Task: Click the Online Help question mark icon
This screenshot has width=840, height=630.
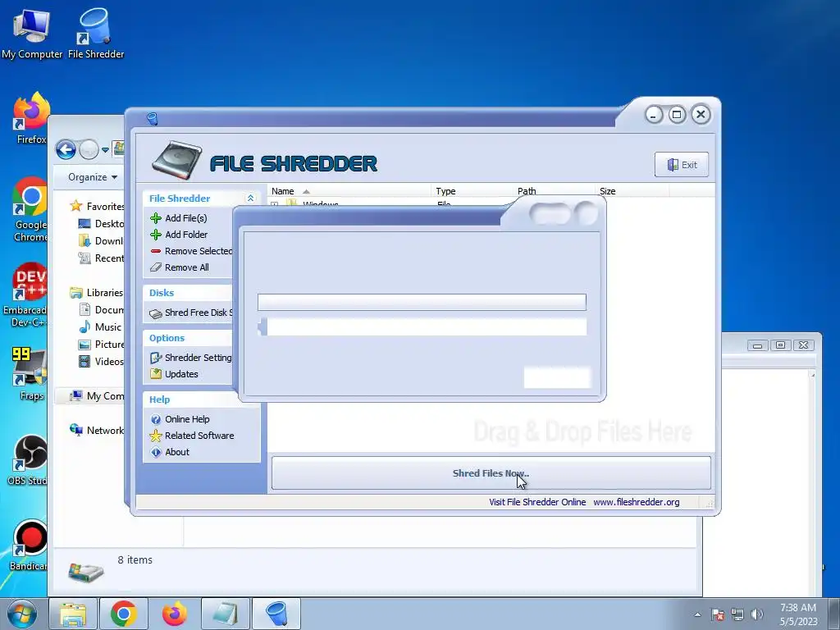Action: 156,419
